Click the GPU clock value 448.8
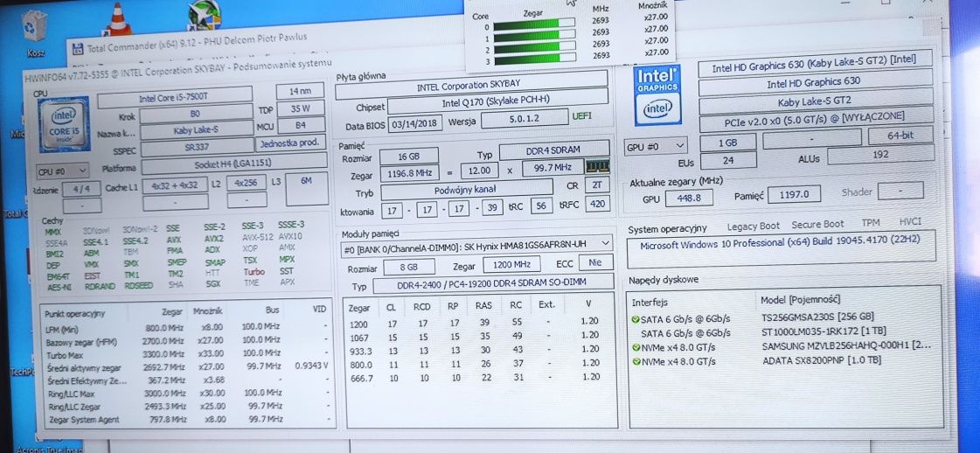 (x=692, y=198)
